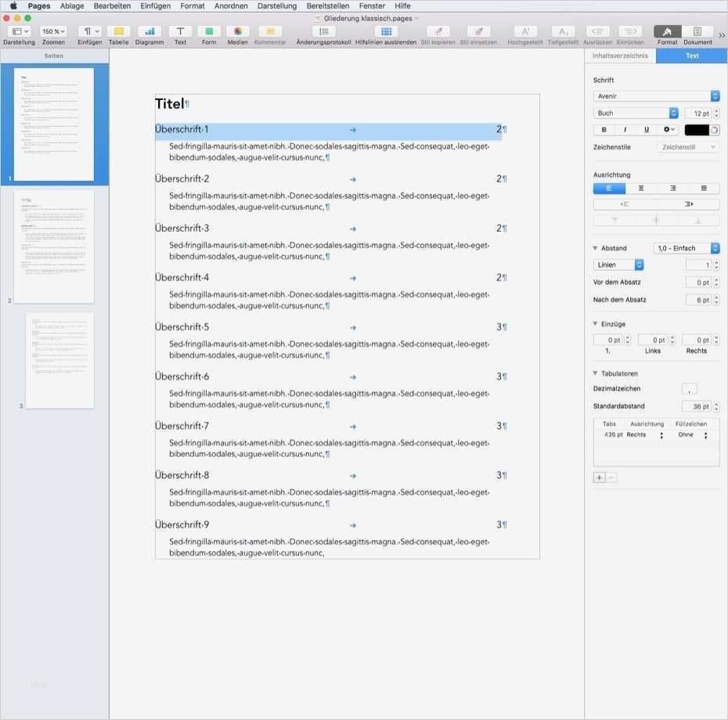Add a new tab stop with plus
The image size is (728, 720).
pos(599,477)
